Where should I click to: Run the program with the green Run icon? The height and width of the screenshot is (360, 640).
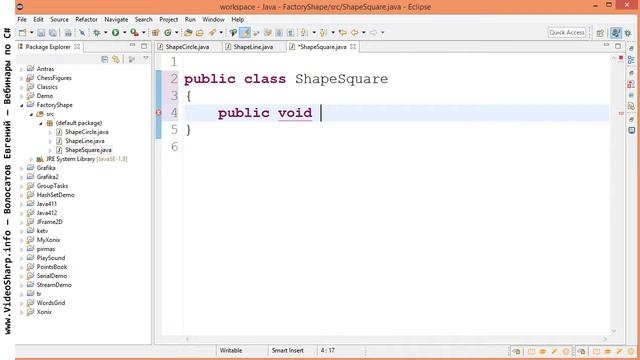click(116, 33)
